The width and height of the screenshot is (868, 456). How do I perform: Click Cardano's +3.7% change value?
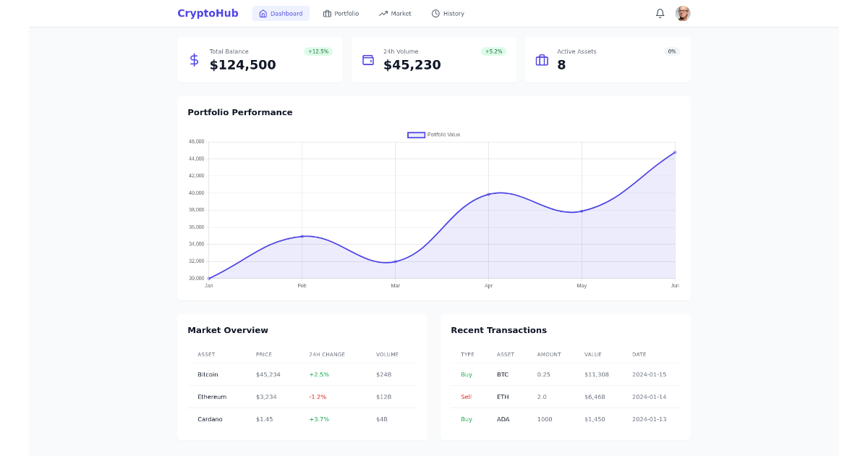(x=320, y=419)
